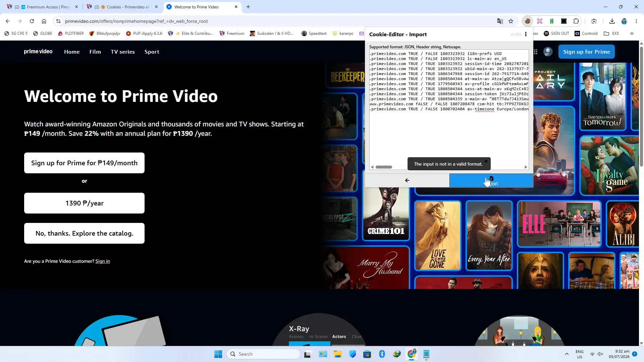The image size is (644, 362).
Task: Bookmark this page with the star icon
Action: [x=511, y=21]
